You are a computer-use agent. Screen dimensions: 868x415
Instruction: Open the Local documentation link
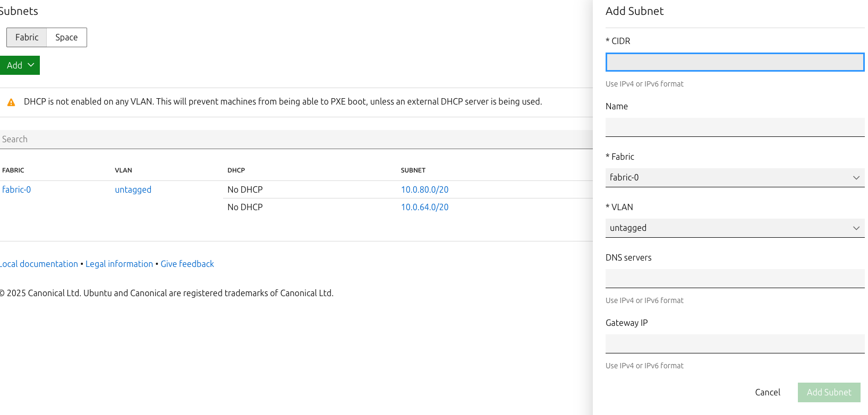click(39, 264)
